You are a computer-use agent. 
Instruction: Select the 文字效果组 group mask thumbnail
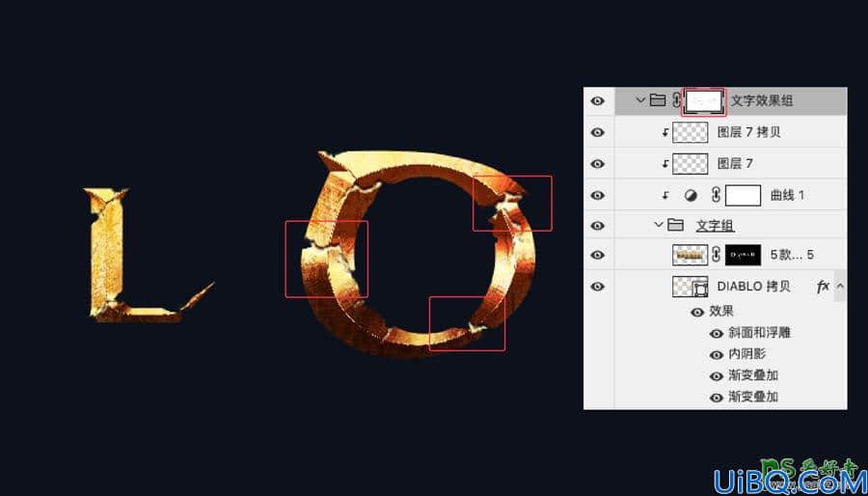704,101
